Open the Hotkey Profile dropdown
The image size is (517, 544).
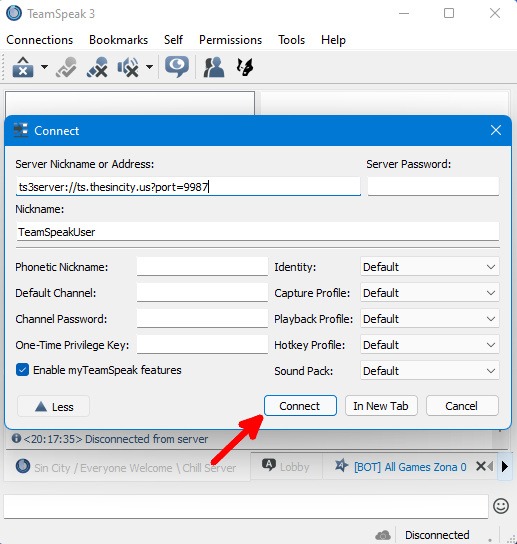(x=430, y=345)
